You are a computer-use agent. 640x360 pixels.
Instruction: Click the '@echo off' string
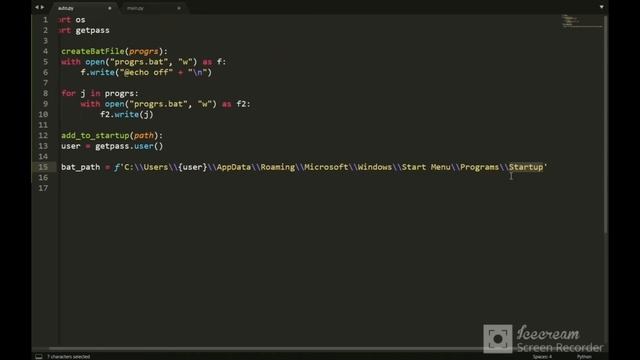[x=146, y=73]
